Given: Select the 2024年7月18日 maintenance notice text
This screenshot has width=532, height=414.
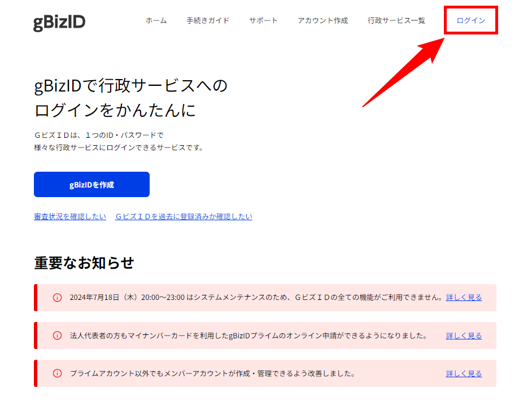Looking at the screenshot, I should pos(255,298).
